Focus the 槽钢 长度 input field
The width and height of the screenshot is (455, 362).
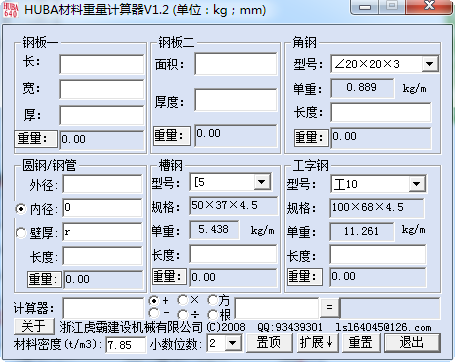[x=233, y=254]
